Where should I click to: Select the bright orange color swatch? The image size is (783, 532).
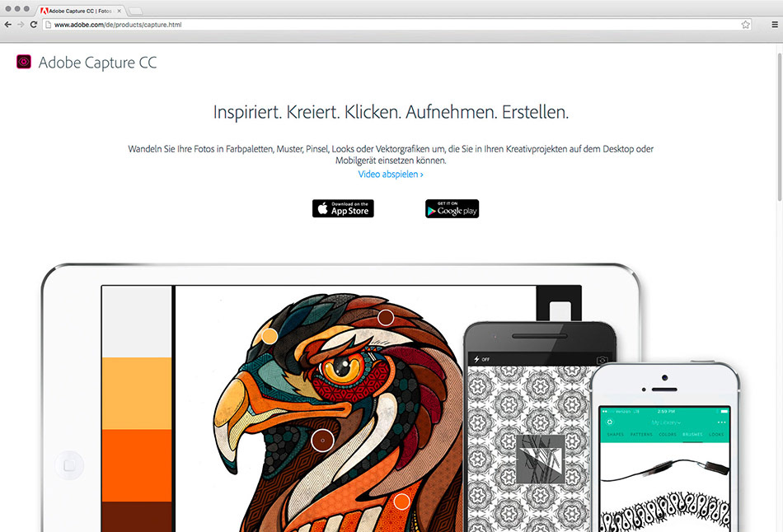(x=137, y=465)
